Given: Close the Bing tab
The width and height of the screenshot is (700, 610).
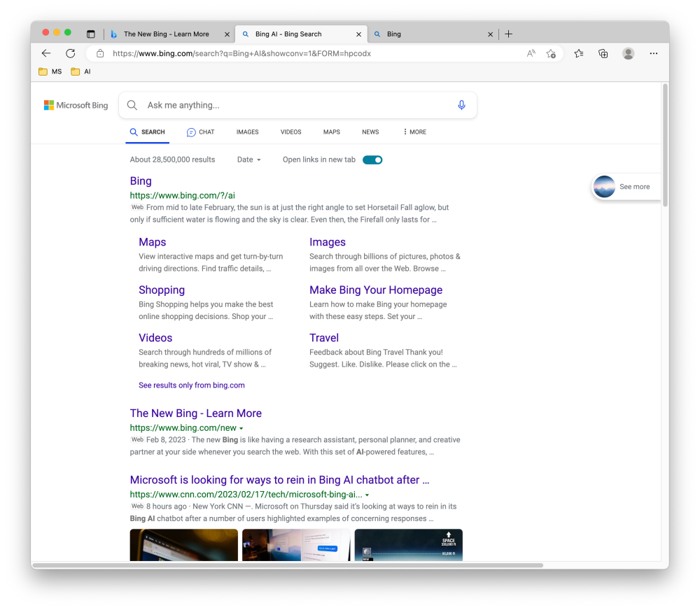Looking at the screenshot, I should tap(490, 34).
